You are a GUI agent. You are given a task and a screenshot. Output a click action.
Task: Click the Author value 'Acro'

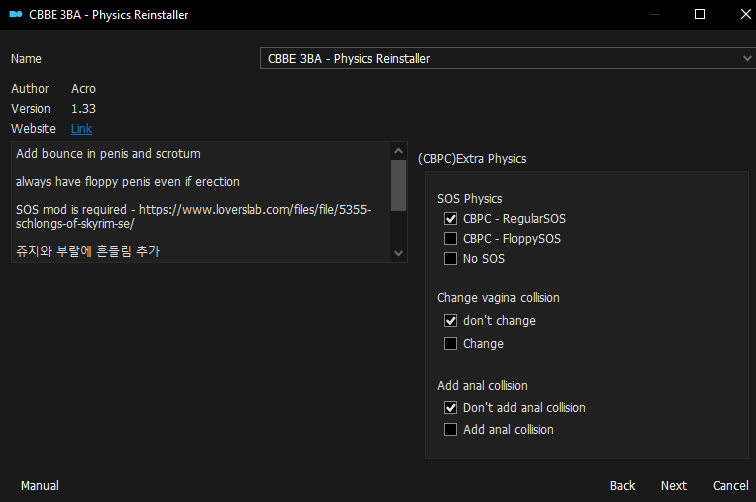(83, 89)
